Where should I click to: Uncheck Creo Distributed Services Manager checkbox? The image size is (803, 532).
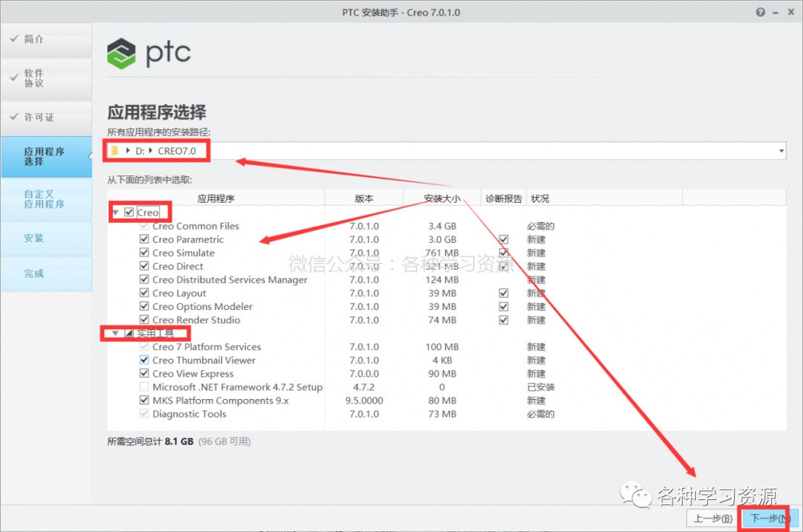[144, 279]
